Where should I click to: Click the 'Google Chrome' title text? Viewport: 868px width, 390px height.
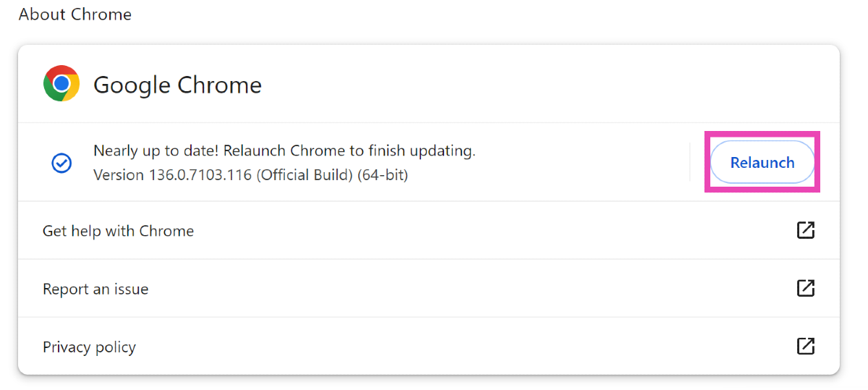pos(177,85)
